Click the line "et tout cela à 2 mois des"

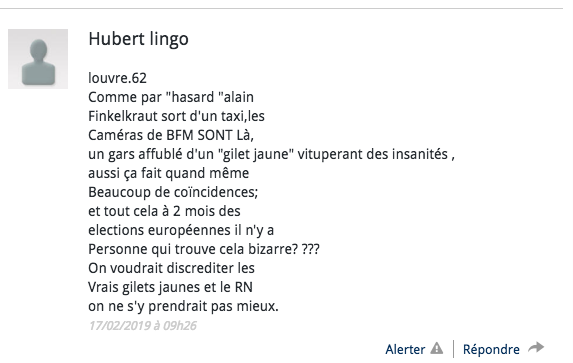[x=164, y=211]
